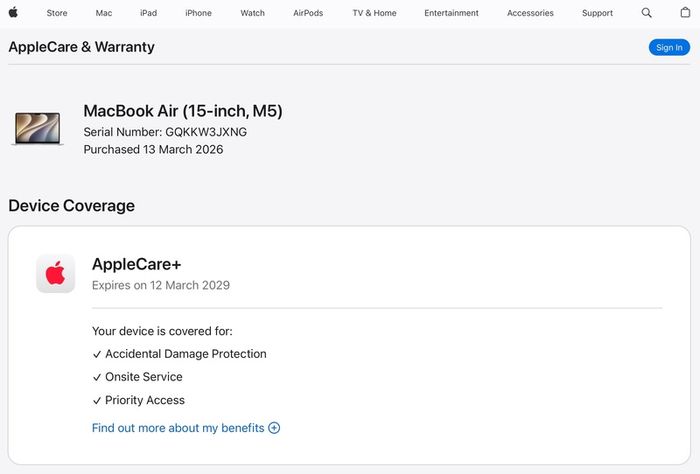This screenshot has height=474, width=700.
Task: Click Accidental Damage Protection item
Action: point(179,354)
